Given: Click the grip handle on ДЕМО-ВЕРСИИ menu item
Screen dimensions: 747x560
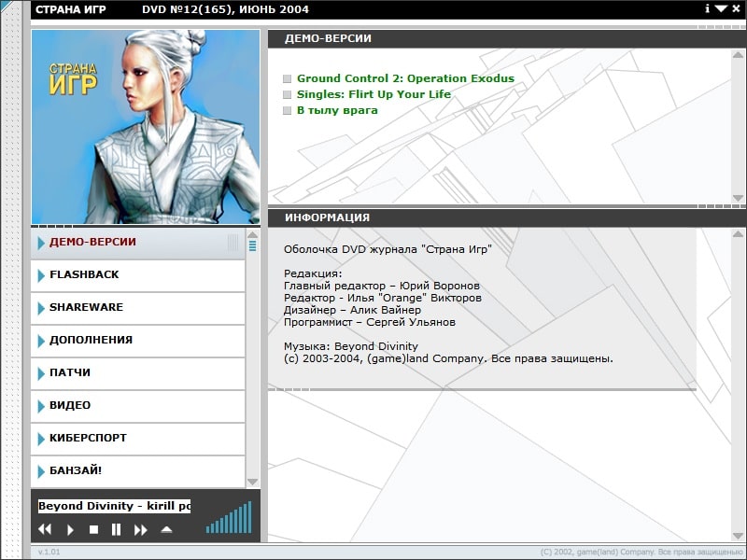Looking at the screenshot, I should [233, 243].
